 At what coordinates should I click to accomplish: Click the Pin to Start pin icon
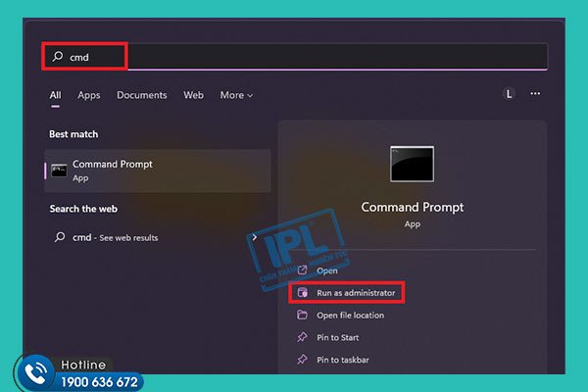click(x=302, y=337)
